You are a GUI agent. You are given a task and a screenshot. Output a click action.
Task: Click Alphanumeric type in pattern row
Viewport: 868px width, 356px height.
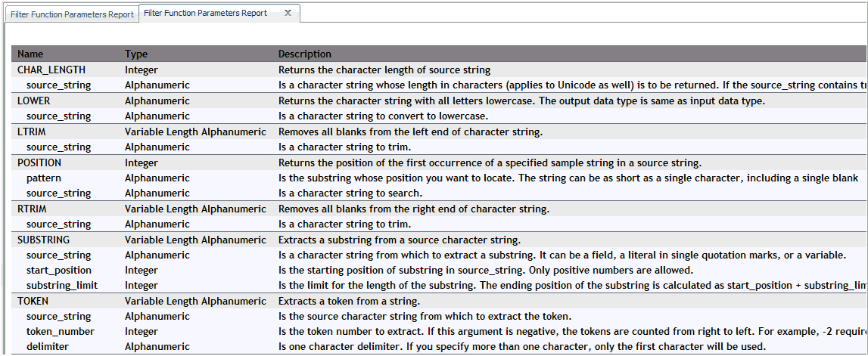[x=157, y=178]
